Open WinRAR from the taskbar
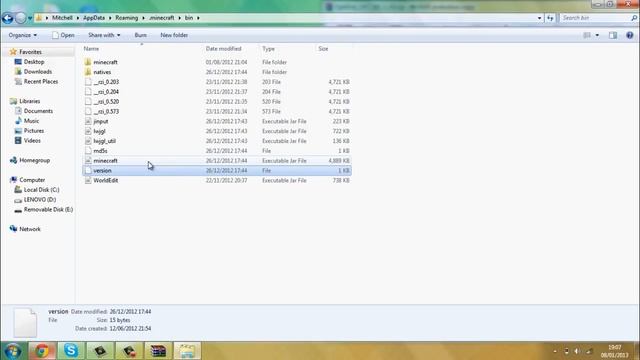 coord(158,351)
